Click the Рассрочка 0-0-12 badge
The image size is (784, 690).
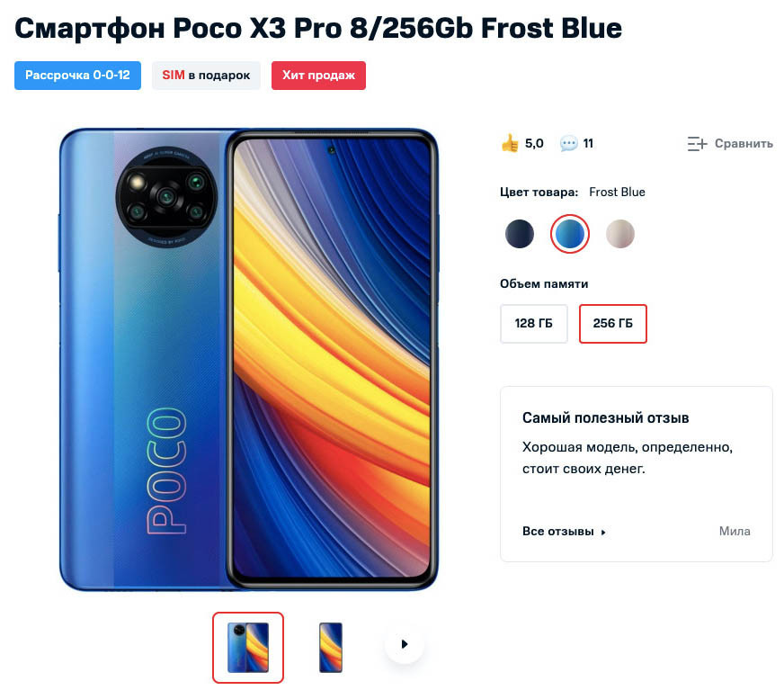click(x=77, y=76)
